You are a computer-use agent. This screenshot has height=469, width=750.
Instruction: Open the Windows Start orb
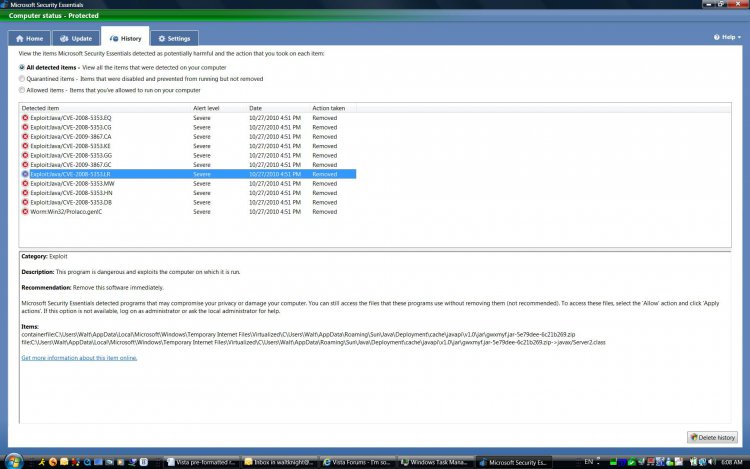point(14,462)
